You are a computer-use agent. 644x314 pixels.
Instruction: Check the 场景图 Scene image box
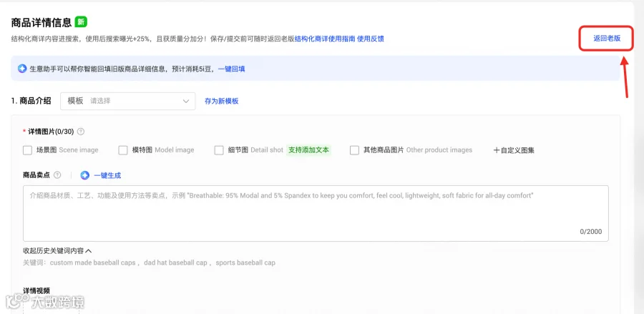coord(27,150)
